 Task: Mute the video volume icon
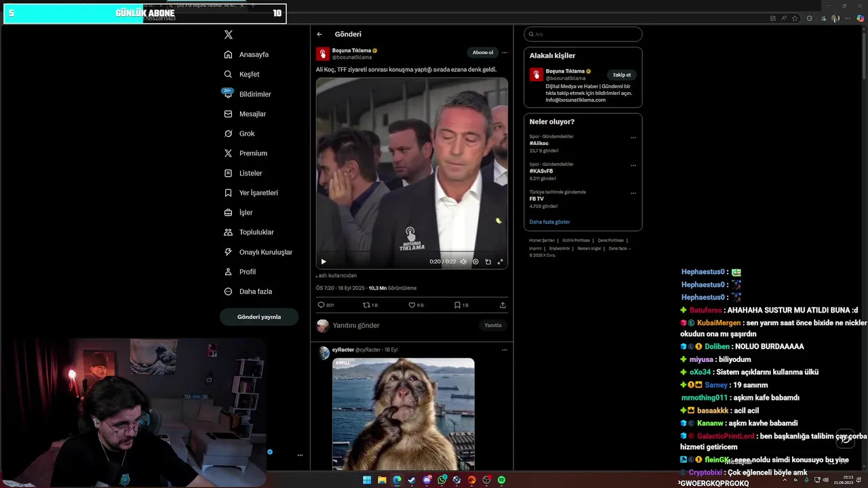[464, 262]
